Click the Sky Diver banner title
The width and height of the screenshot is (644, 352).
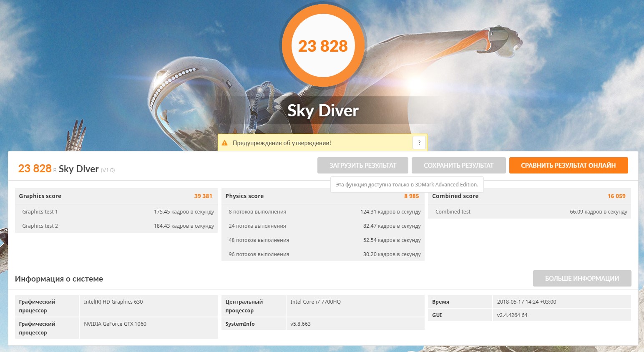[323, 111]
